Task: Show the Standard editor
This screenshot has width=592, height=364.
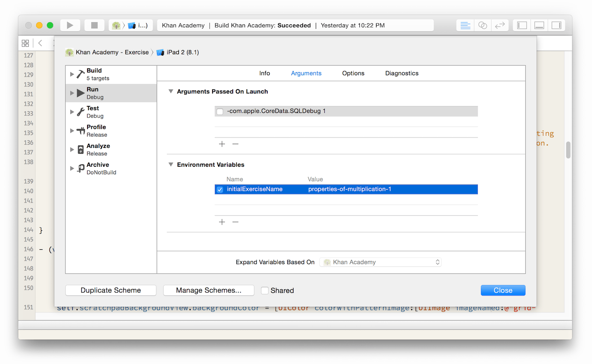Action: click(465, 25)
